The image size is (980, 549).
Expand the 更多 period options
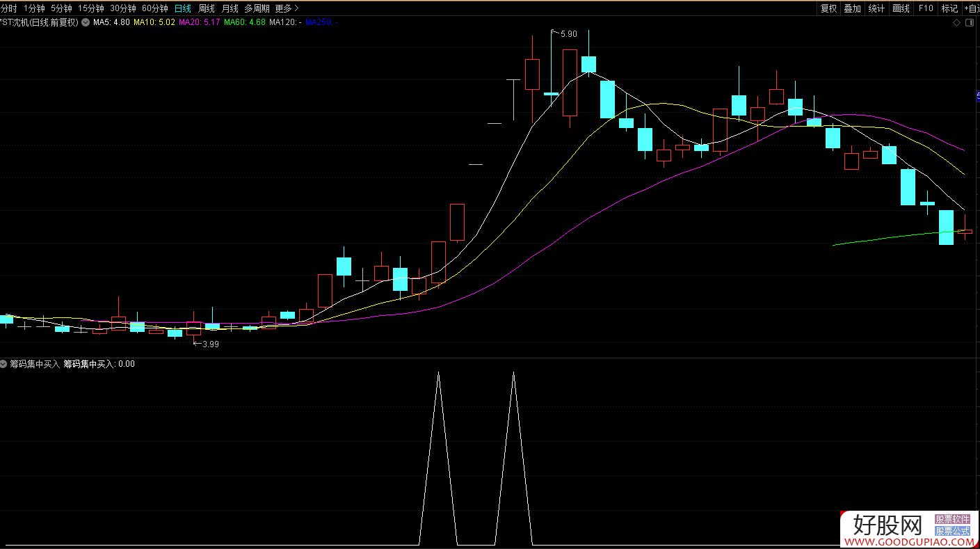[287, 8]
